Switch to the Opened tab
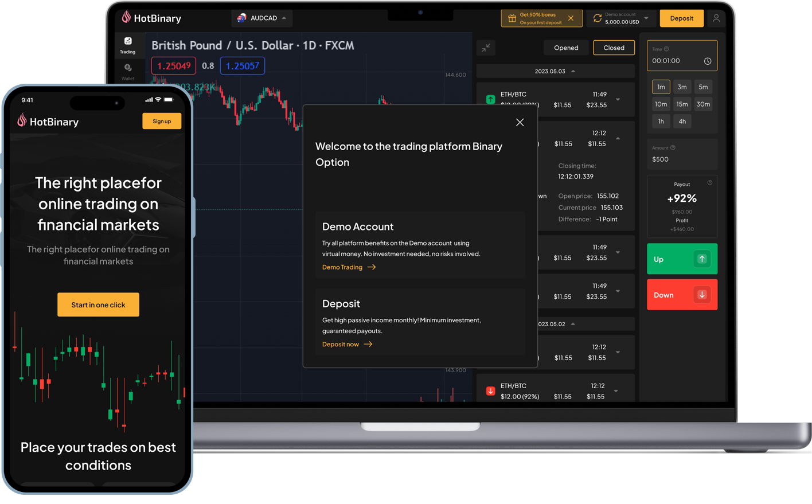812x504 pixels. tap(566, 48)
